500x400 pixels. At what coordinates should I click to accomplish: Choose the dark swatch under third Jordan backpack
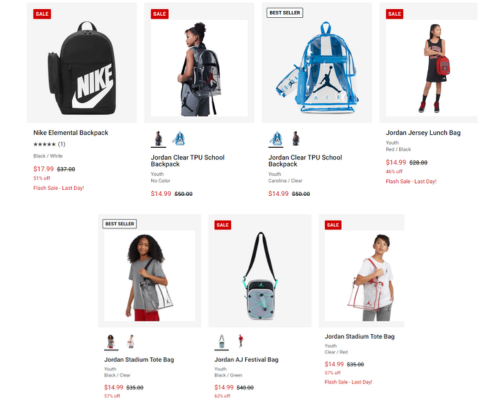point(296,139)
